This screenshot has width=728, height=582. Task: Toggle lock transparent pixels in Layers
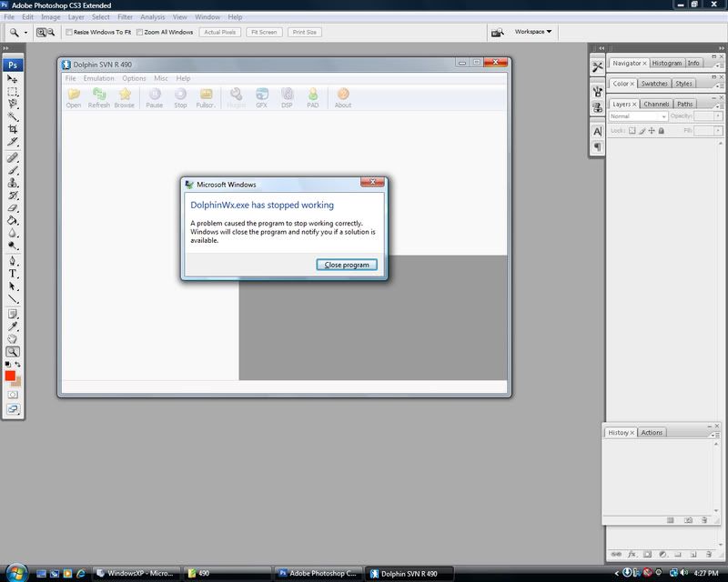click(x=632, y=130)
